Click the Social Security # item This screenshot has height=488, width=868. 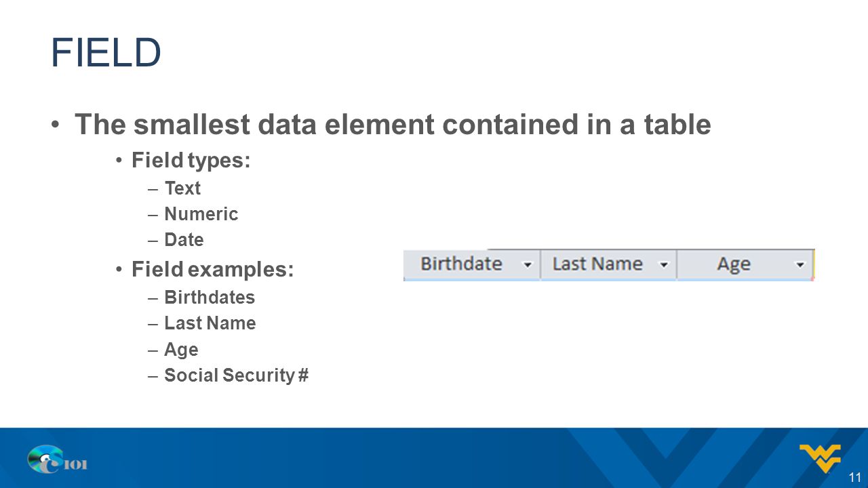pyautogui.click(x=237, y=375)
